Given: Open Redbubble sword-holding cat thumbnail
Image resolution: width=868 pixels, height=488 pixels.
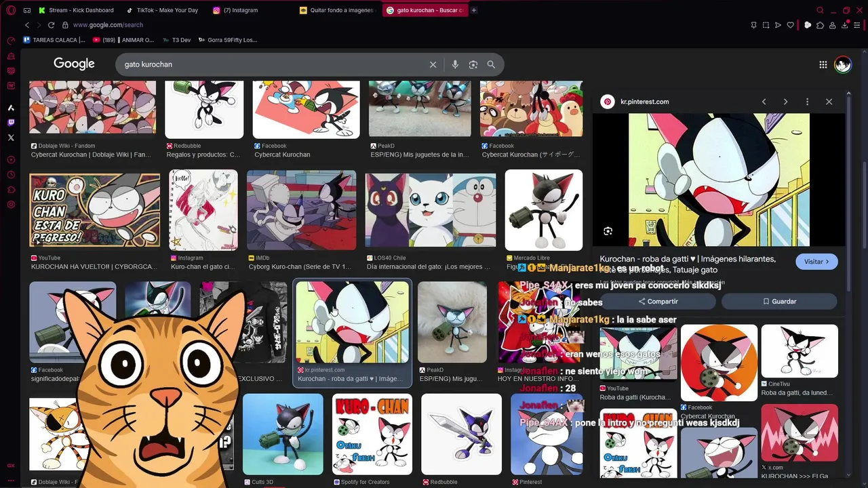Looking at the screenshot, I should (461, 434).
